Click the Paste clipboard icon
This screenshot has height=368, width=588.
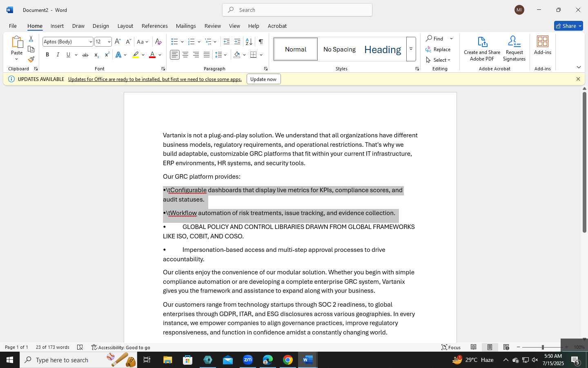17,42
